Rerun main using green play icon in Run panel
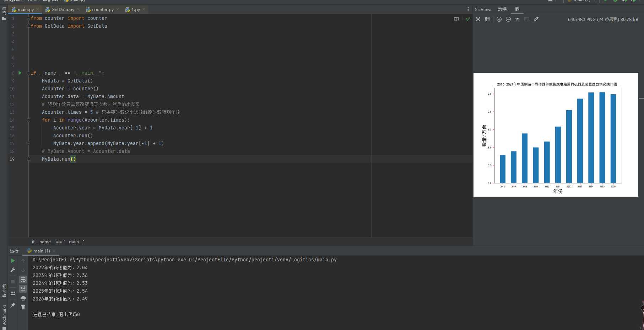Screen dimensions: 644x330 [13, 261]
